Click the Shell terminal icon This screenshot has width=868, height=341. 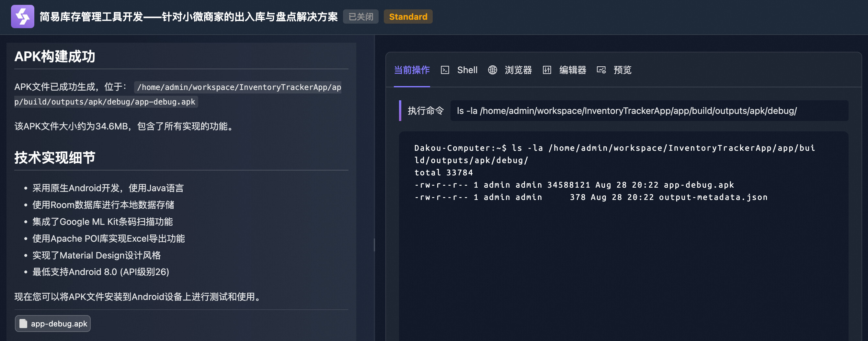(x=445, y=70)
